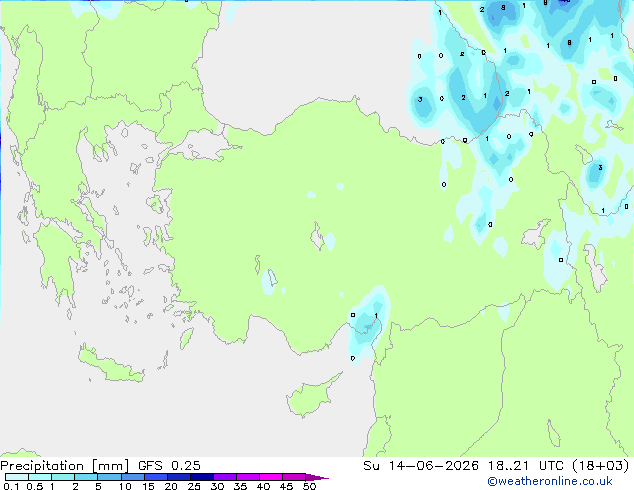The height and width of the screenshot is (490, 634).
Task: Click the 45–50 mm legend swatch
Action: 294,477
